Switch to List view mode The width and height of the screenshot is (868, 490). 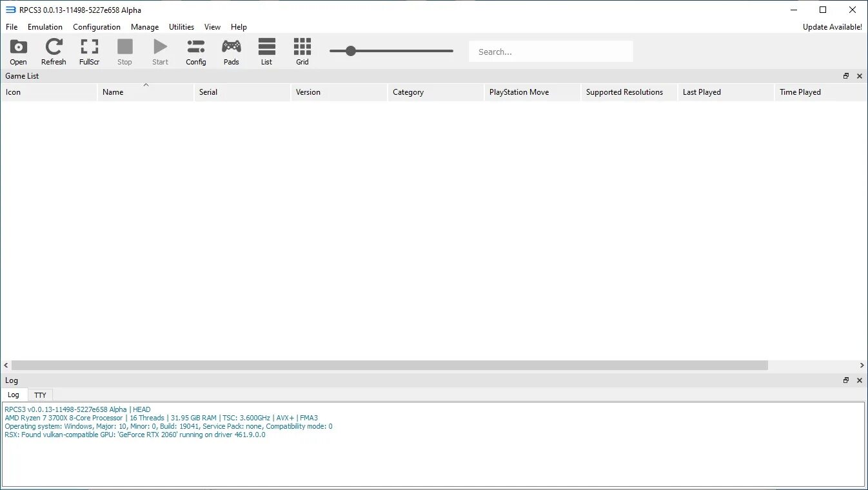266,52
